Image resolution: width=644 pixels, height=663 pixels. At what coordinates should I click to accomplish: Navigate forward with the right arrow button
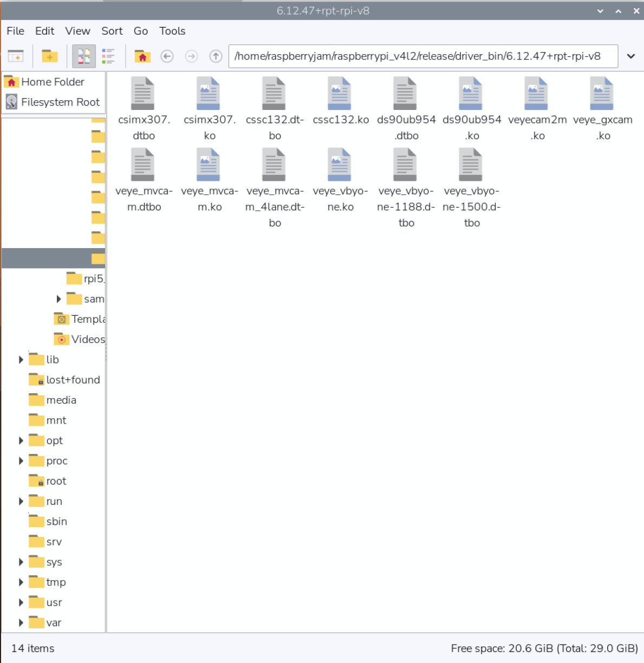point(191,56)
